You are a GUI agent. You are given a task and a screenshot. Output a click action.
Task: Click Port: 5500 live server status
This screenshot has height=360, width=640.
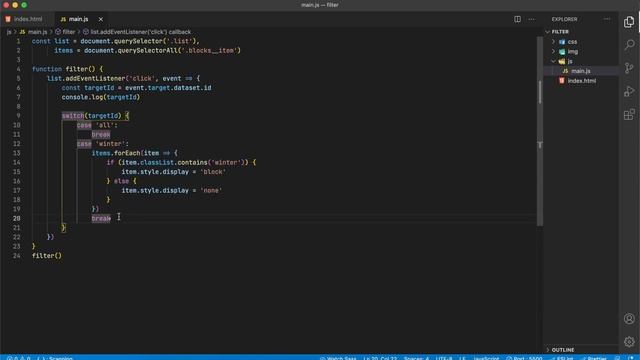coord(524,358)
